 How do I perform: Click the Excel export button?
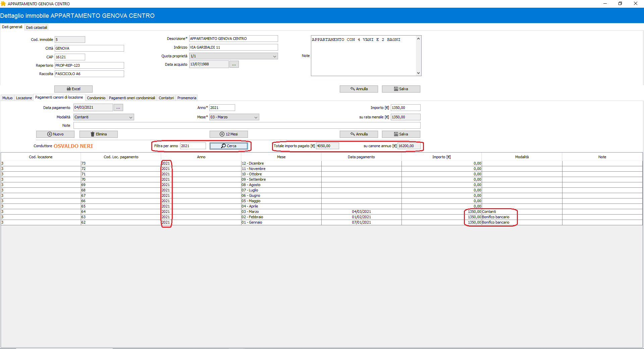[73, 89]
